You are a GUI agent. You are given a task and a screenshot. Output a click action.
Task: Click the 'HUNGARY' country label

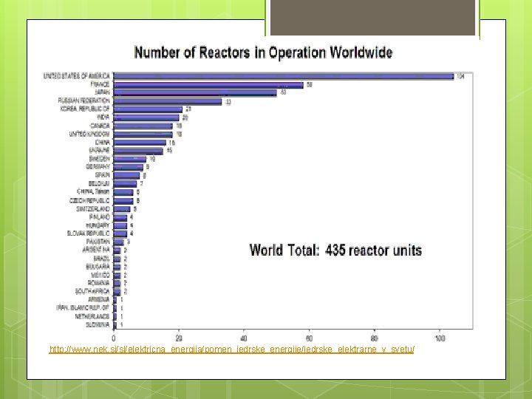click(98, 225)
